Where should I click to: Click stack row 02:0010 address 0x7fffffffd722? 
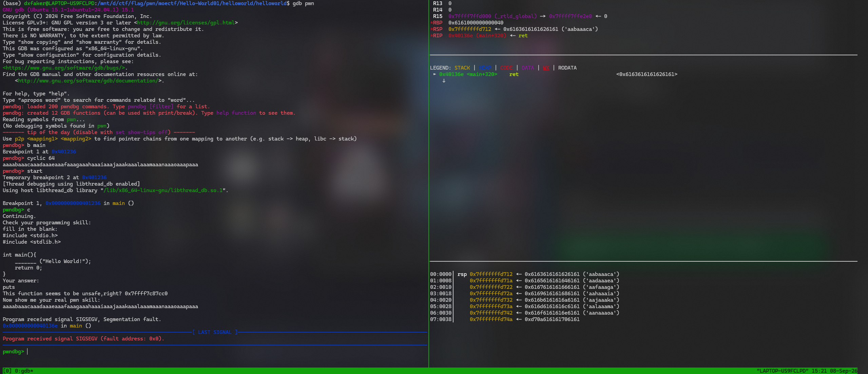tap(491, 287)
